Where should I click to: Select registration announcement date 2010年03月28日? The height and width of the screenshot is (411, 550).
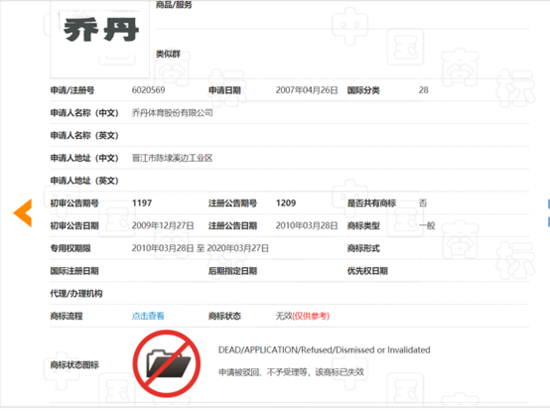(307, 225)
